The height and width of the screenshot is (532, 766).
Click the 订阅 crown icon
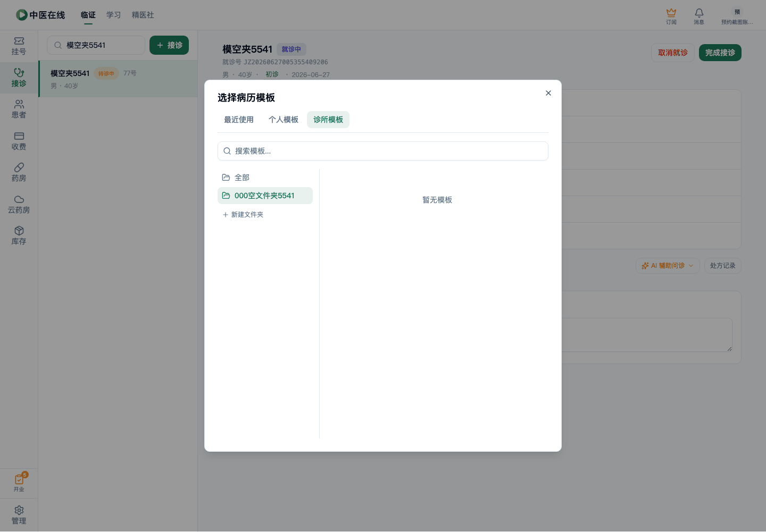pyautogui.click(x=671, y=16)
